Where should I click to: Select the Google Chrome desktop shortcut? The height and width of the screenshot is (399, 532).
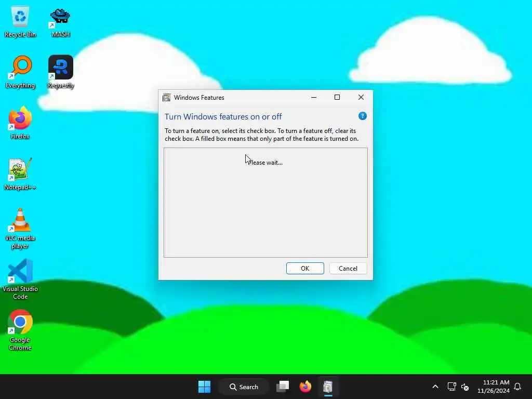(x=20, y=330)
